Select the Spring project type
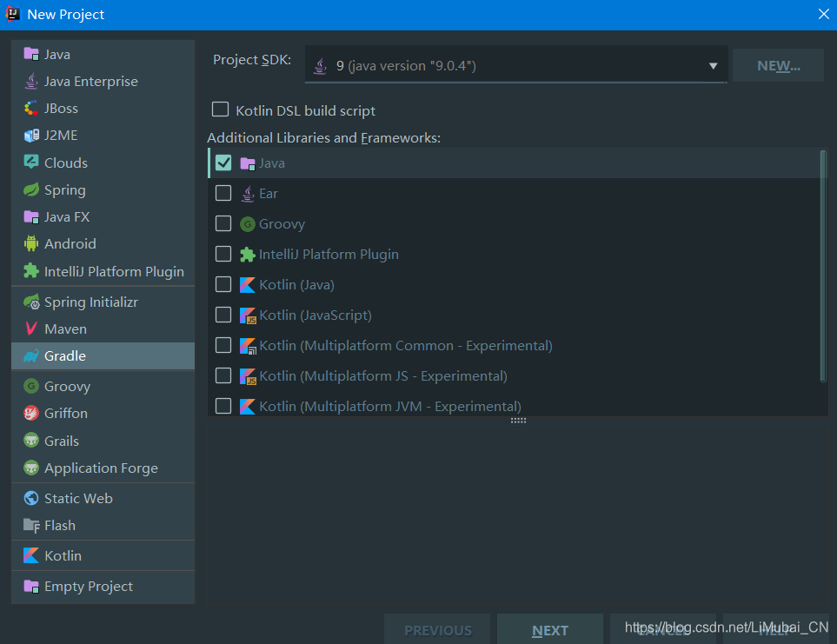Viewport: 837px width, 644px height. [x=103, y=190]
